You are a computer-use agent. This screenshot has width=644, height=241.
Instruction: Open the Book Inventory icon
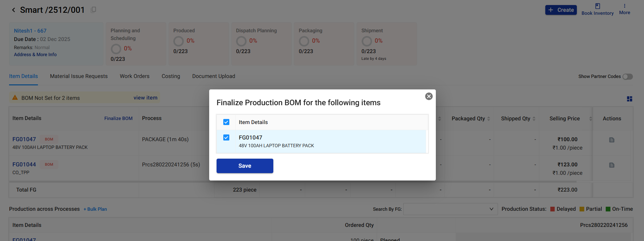[x=597, y=6]
